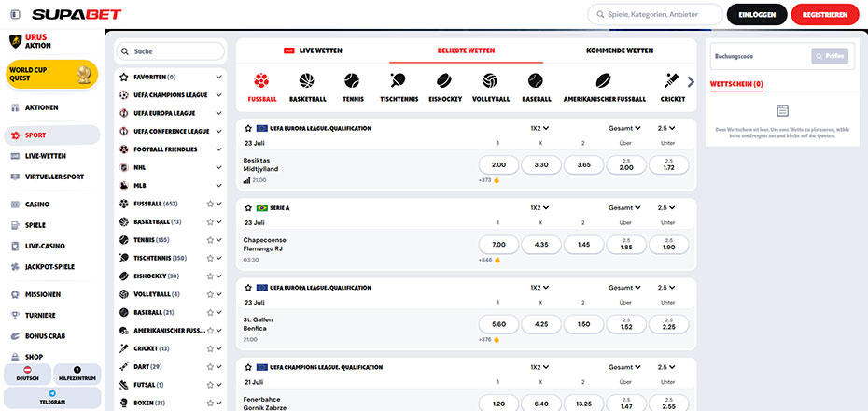
Task: Open the World Cup Quest banner
Action: click(x=52, y=75)
